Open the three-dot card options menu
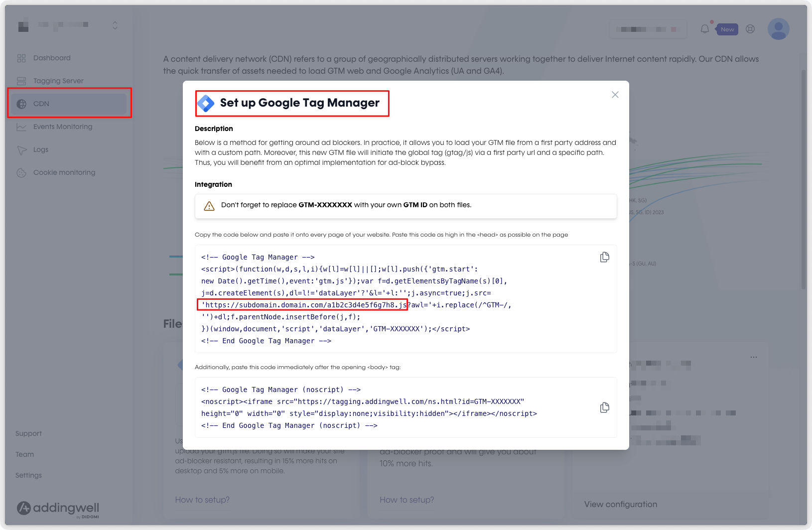The image size is (812, 530). (754, 357)
